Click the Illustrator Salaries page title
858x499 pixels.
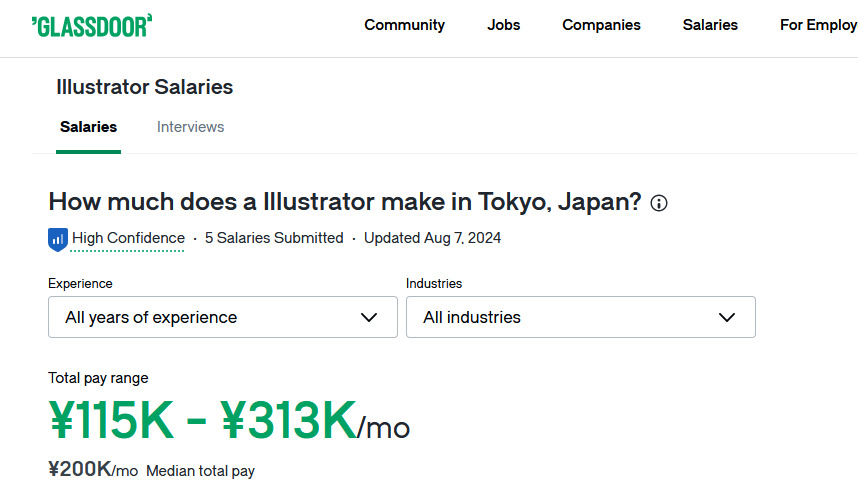[x=144, y=87]
